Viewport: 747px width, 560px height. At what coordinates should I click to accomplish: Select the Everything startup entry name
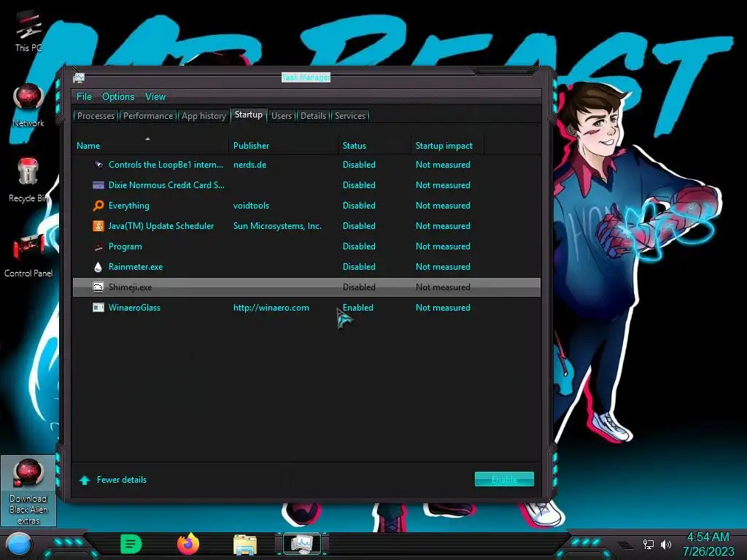coord(128,206)
